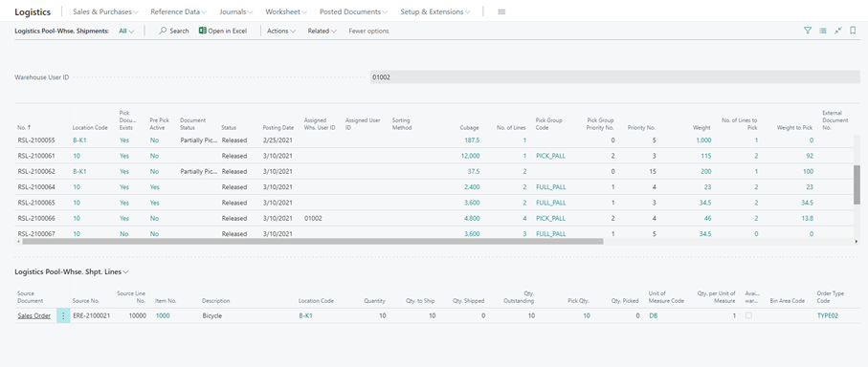Toggle Available warehouse checkbox on Bicycle line

[749, 315]
